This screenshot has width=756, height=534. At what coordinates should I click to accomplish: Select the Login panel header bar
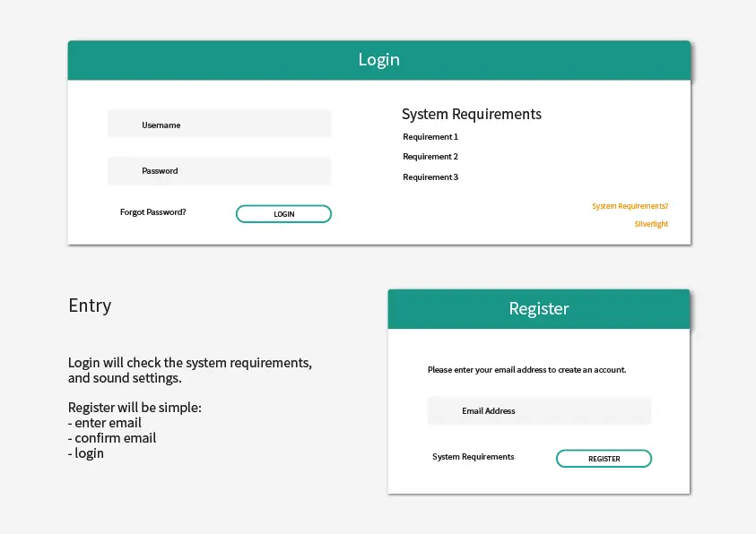(x=378, y=59)
